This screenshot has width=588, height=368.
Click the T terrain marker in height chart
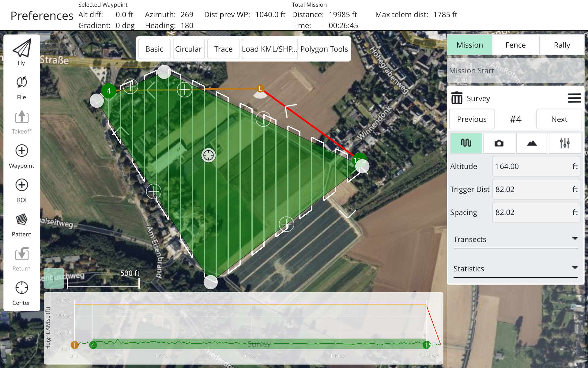coord(75,345)
